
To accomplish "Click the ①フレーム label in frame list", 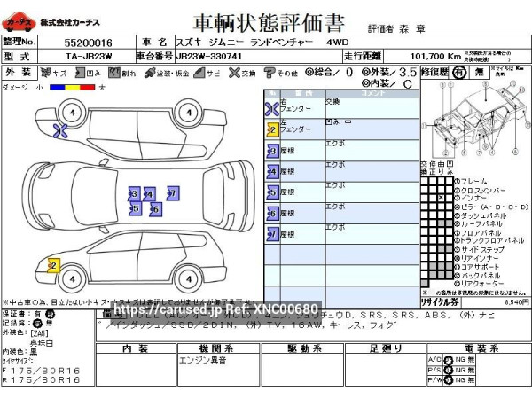I will [x=471, y=182].
